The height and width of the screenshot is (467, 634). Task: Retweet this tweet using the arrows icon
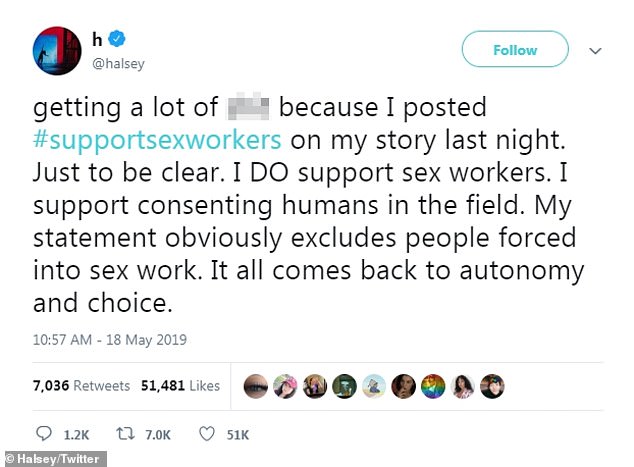125,435
